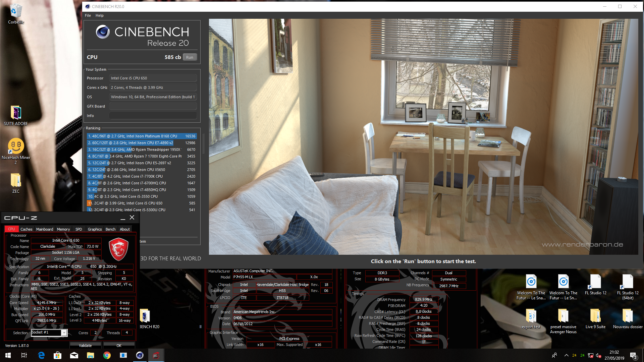Image resolution: width=644 pixels, height=362 pixels.
Task: Open the notification center icon
Action: (x=634, y=355)
